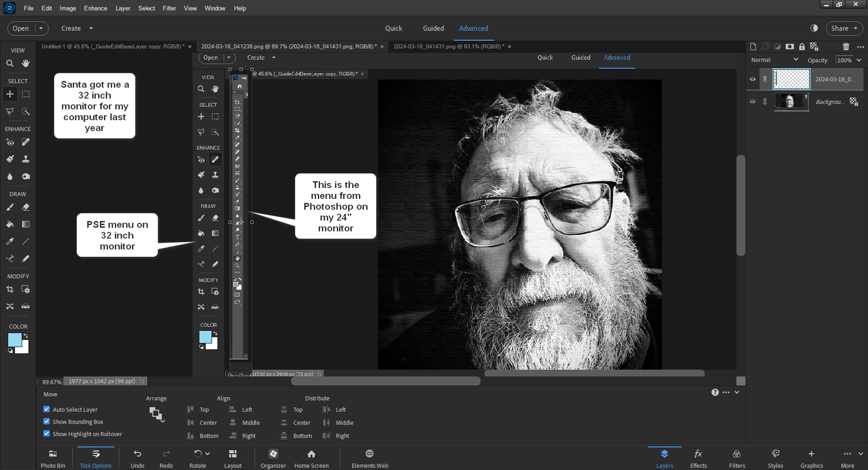This screenshot has height=470, width=868.
Task: Select the Crop tool in the Modify section
Action: [x=9, y=289]
